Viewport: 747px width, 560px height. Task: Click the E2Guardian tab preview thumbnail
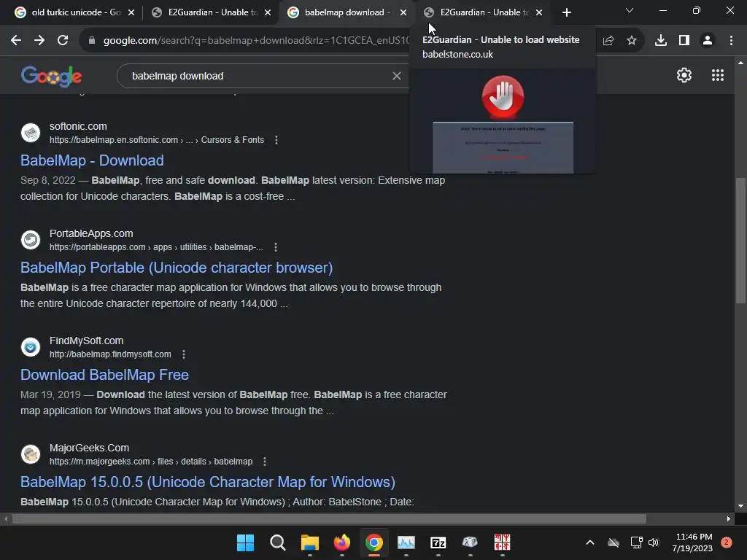[x=503, y=122]
